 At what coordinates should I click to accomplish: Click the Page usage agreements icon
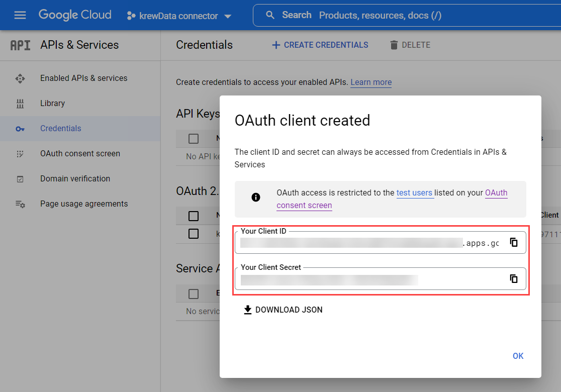click(x=20, y=204)
